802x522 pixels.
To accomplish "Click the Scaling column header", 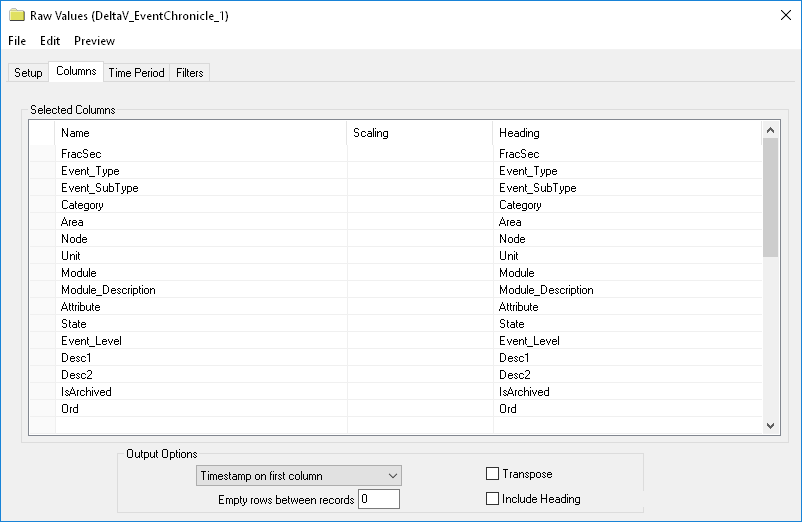I will coord(420,133).
